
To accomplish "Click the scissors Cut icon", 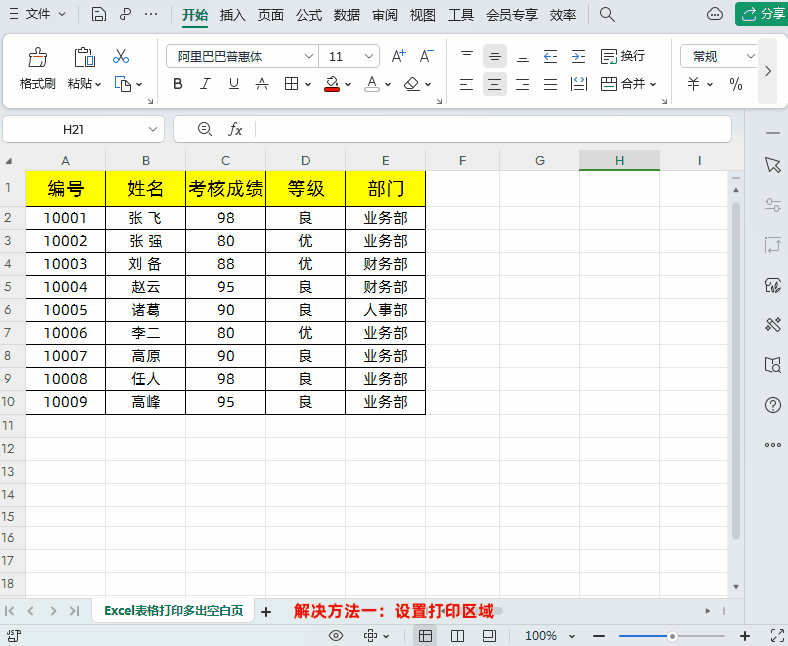I will 121,56.
